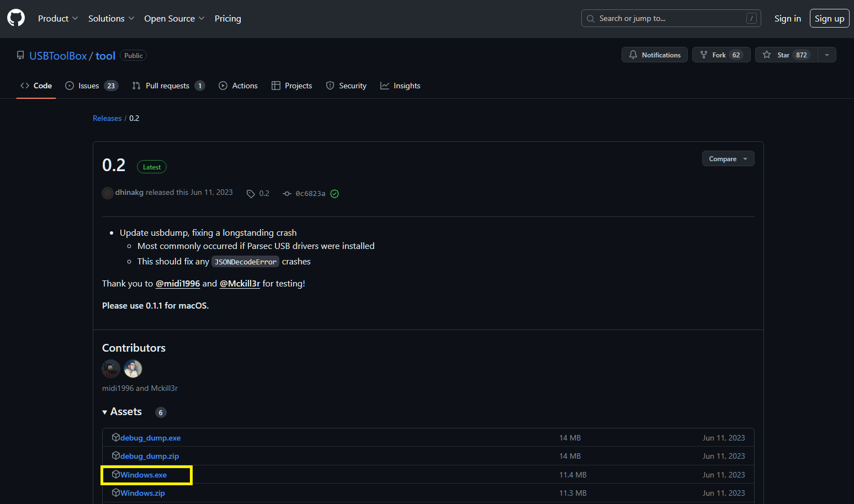Open the dhinakg profile link
The image size is (854, 504).
point(129,192)
